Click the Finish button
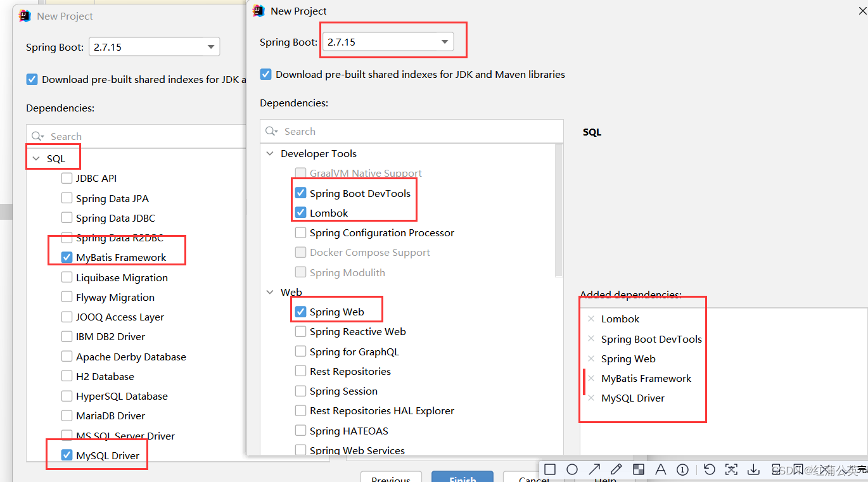This screenshot has height=482, width=868. tap(463, 477)
